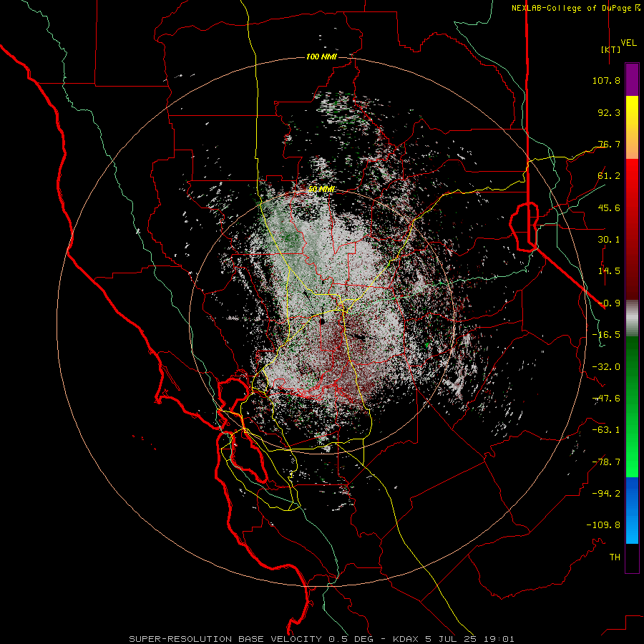Click the [KT] units label
The image size is (644, 644).
(x=610, y=49)
